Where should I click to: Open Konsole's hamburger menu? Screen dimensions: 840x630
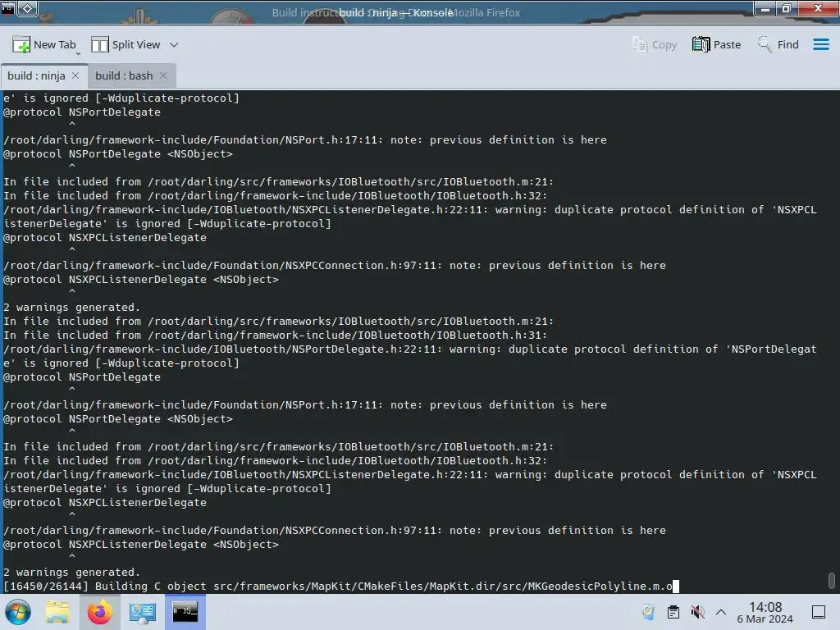pyautogui.click(x=820, y=44)
